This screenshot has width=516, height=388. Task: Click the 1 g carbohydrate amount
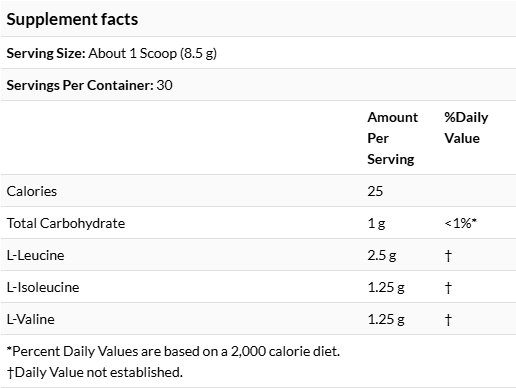pos(376,223)
